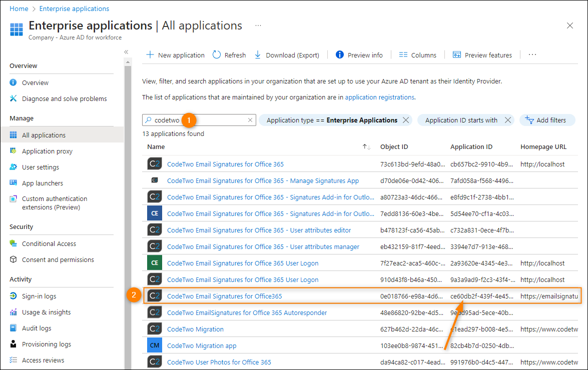Viewport: 588px width, 370px height.
Task: Click the Home breadcrumb link
Action: pos(19,8)
